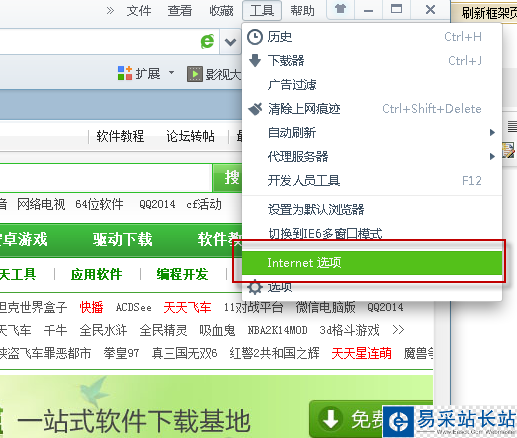Viewport: 517px width, 438px height.
Task: Open the 编程开发 category
Action: (183, 275)
